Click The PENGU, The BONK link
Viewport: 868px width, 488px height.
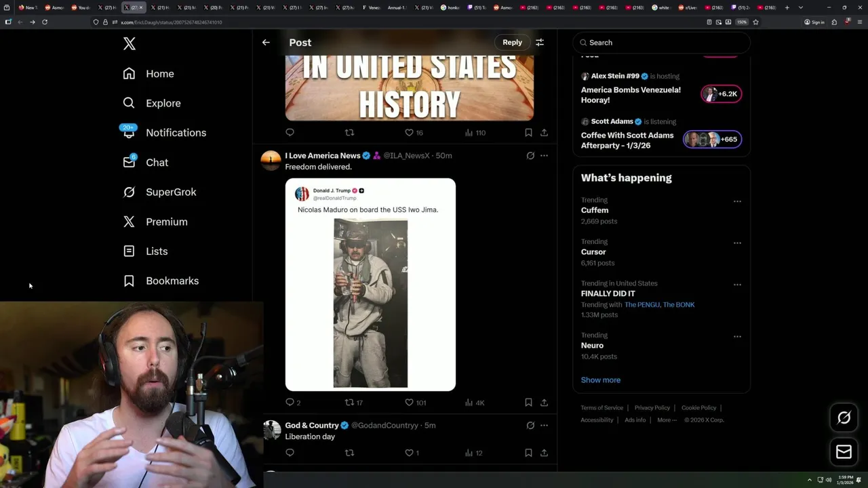(659, 305)
